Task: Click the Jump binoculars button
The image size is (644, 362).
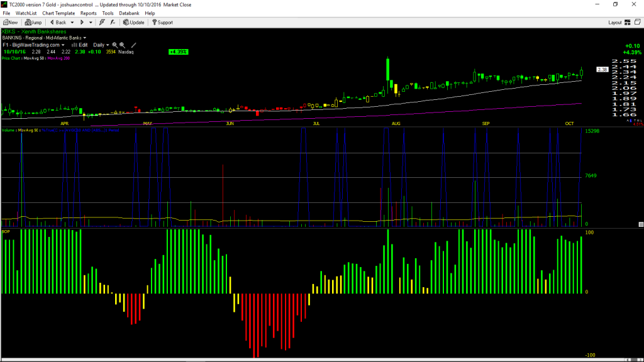Action: [x=33, y=23]
